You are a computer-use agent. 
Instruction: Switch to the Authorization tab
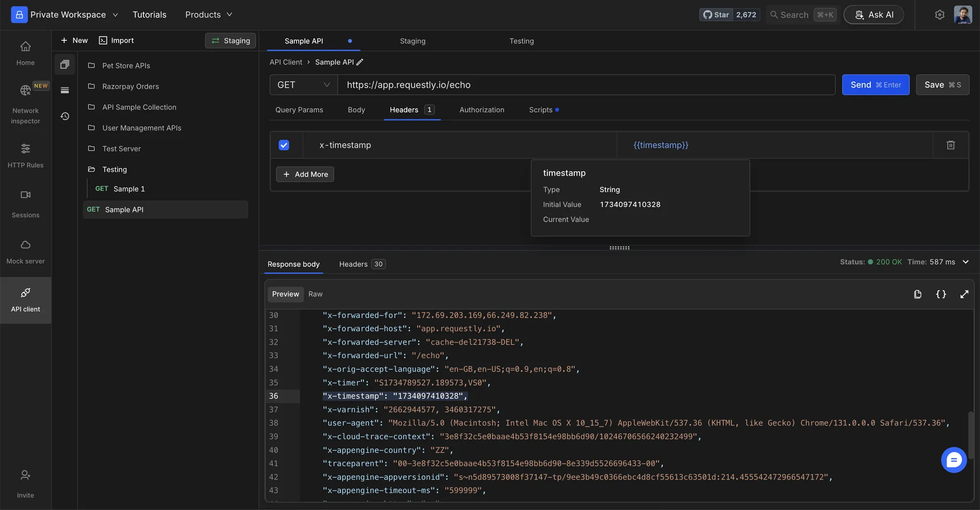(481, 110)
